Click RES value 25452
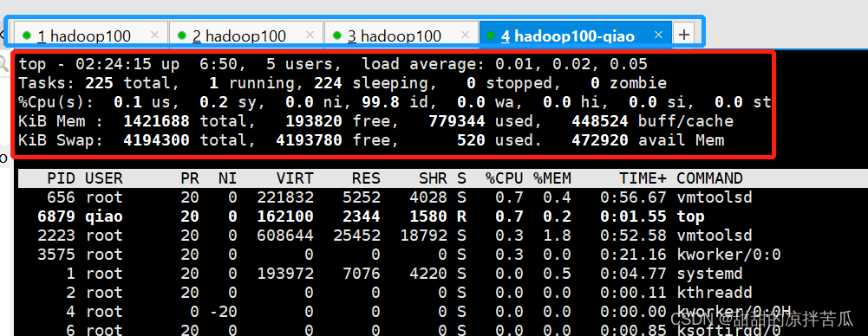The height and width of the screenshot is (336, 868). 356,235
